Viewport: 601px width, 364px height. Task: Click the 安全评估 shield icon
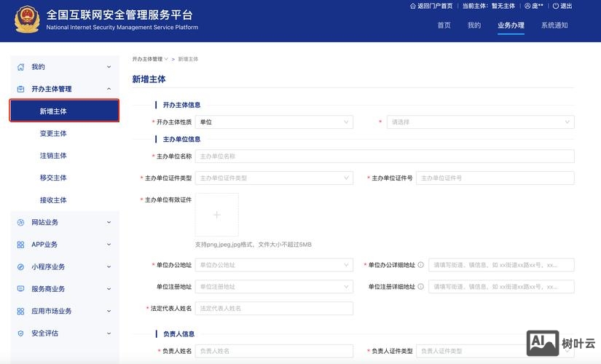20,333
